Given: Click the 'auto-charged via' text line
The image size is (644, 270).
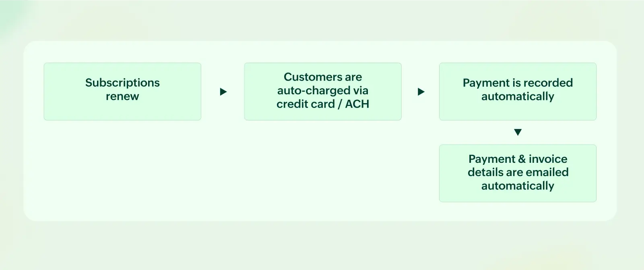Looking at the screenshot, I should tap(323, 90).
